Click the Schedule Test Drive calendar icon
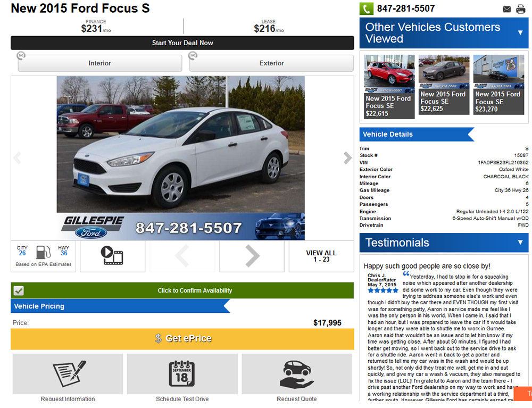532x408 pixels. 182,374
